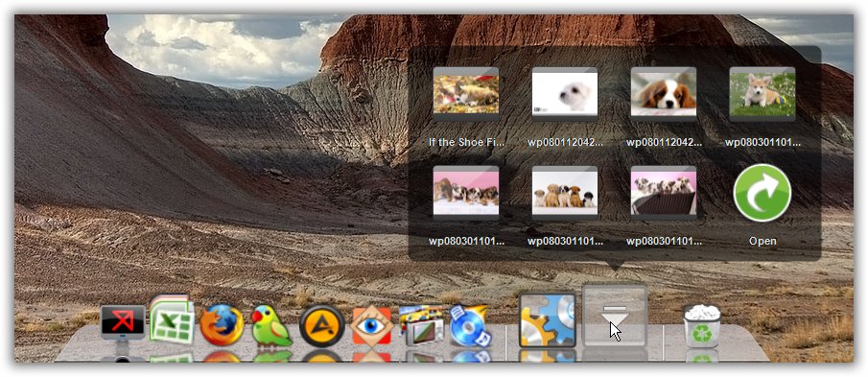Click the file name under the corgi thumbnail
The image size is (868, 377).
coord(762,142)
